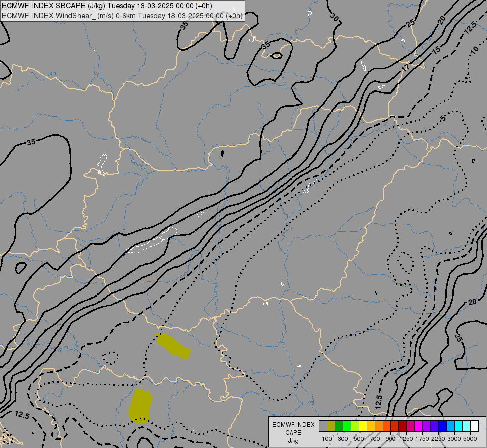
Task: Click the contour label '15' in the upper right
Action: coord(436,50)
